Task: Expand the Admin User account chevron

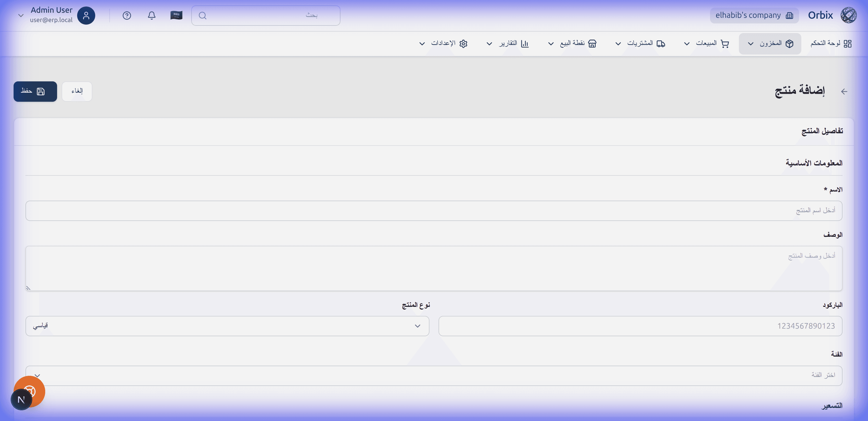Action: tap(21, 16)
